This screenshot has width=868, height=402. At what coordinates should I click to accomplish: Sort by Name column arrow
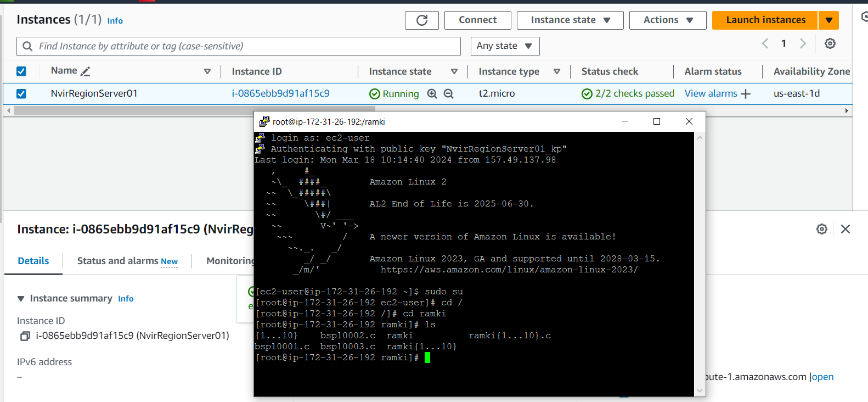tap(207, 71)
